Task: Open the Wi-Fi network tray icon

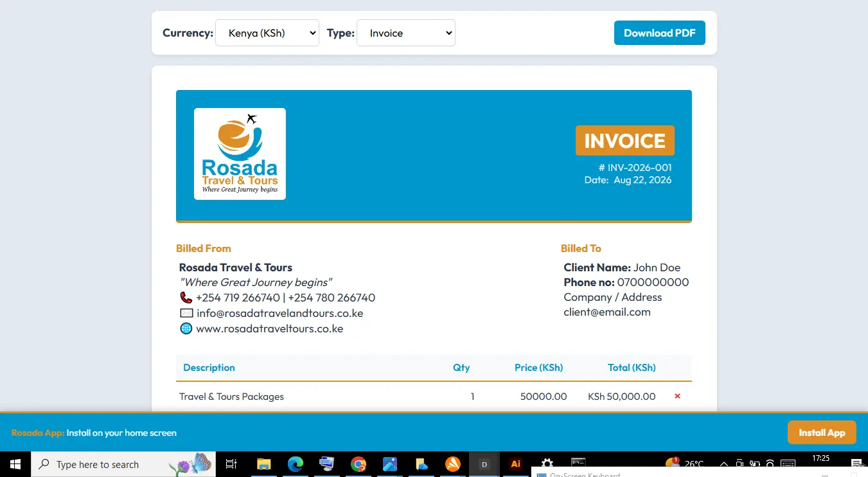Action: click(x=771, y=464)
